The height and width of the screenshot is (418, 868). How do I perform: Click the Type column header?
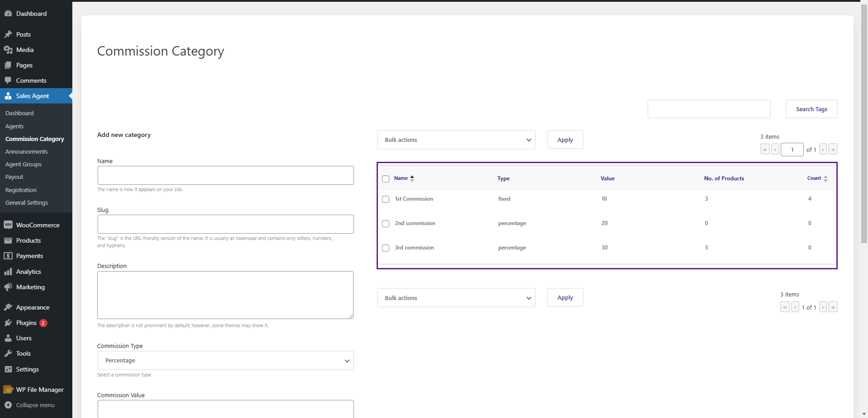(503, 178)
